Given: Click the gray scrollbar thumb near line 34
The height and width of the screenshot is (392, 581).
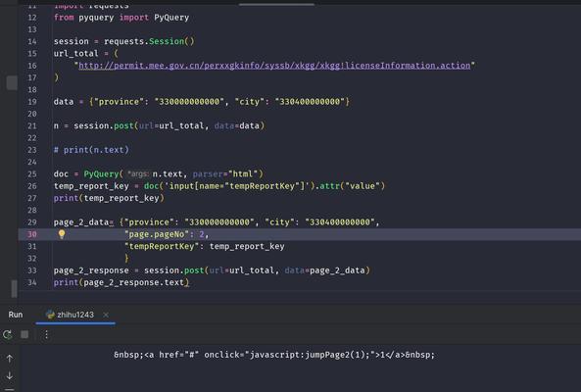Looking at the screenshot, I should pos(14,289).
